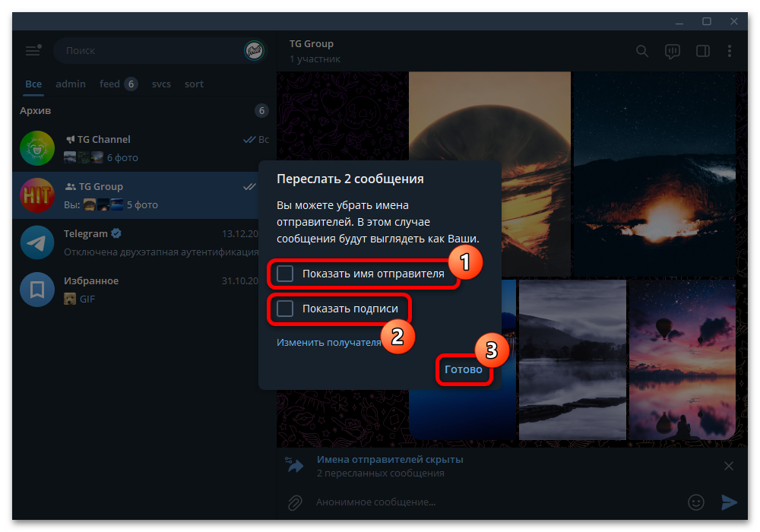Maximize the Telegram window
Screen dimensions: 760x532
707,21
